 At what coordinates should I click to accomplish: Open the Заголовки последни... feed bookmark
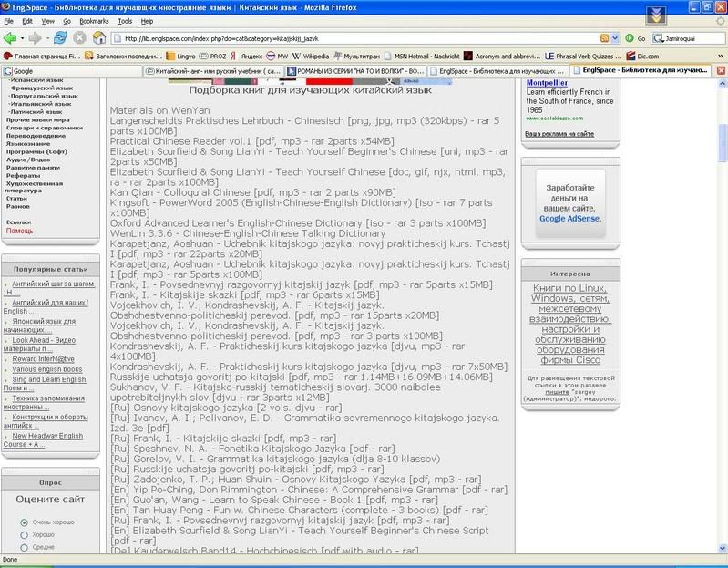(124, 57)
